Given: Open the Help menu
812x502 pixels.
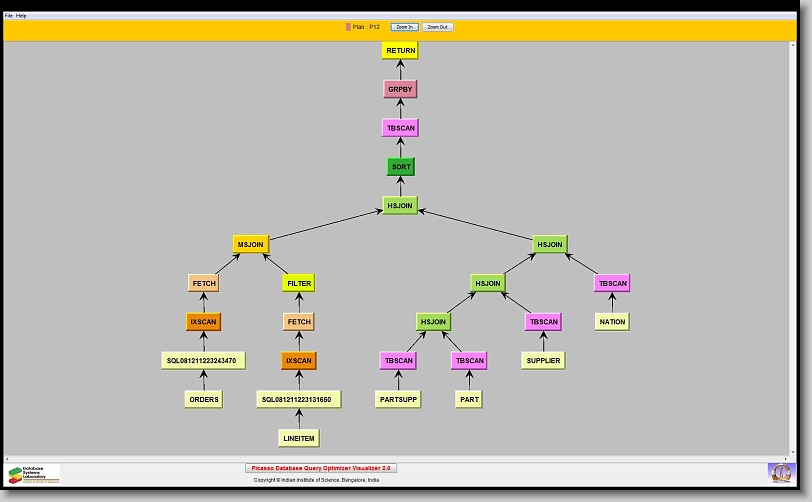Looking at the screenshot, I should 22,16.
